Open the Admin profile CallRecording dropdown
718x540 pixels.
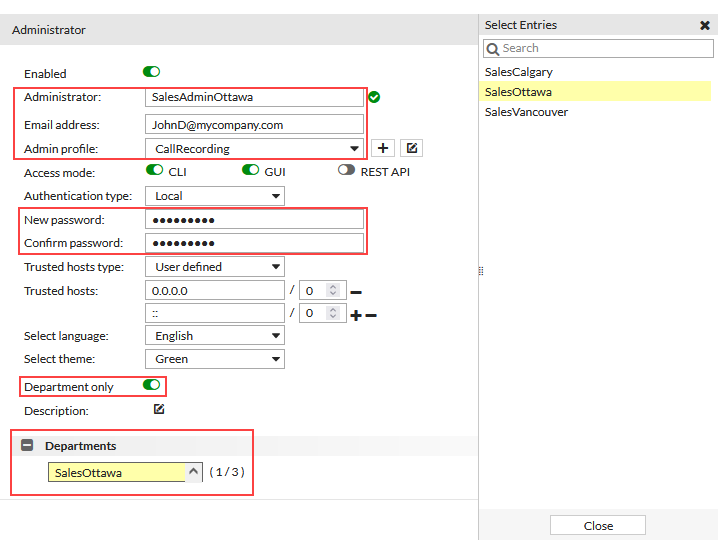point(254,149)
